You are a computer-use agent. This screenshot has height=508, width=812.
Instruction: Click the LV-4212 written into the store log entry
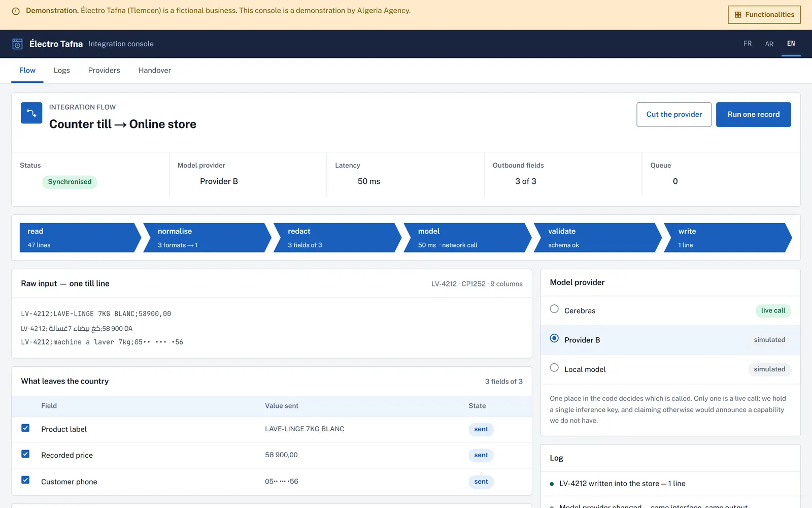click(x=622, y=484)
